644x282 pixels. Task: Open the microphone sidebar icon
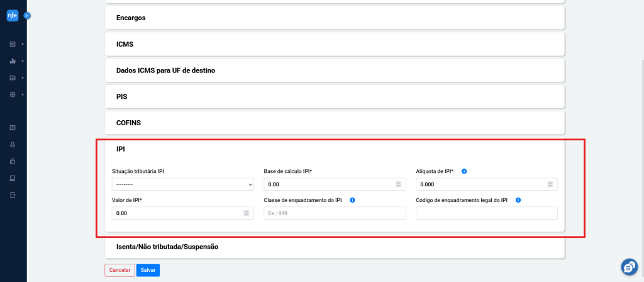(13, 144)
